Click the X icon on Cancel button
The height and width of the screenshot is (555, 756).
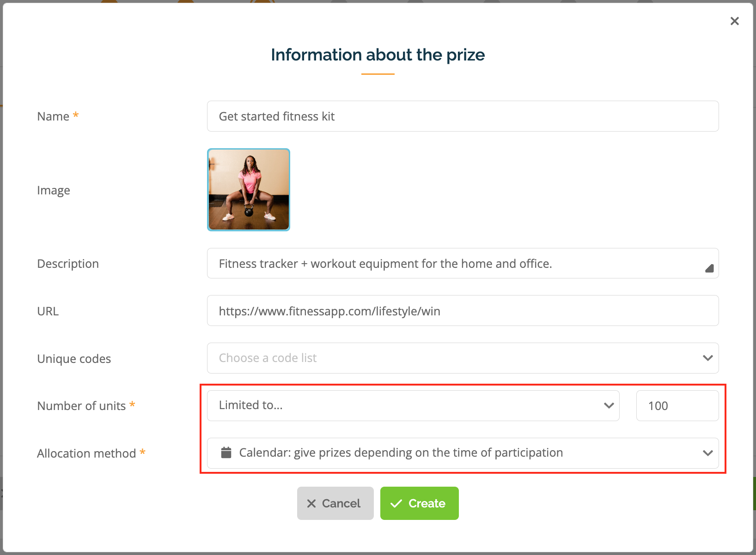click(311, 503)
